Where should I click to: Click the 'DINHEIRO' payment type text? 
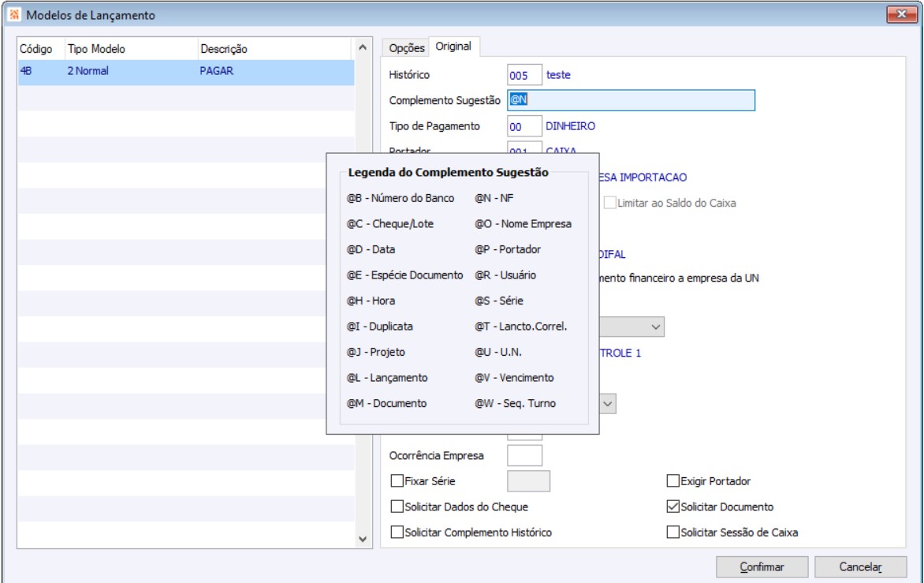pos(571,126)
